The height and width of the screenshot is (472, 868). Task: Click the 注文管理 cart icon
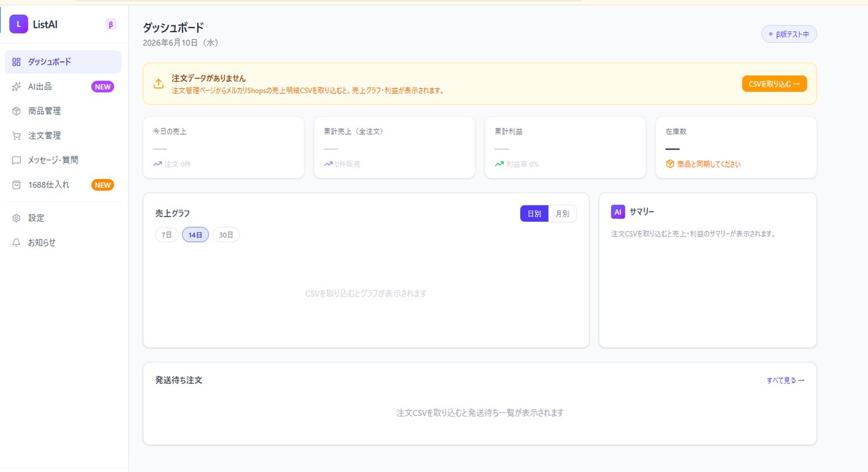tap(16, 136)
